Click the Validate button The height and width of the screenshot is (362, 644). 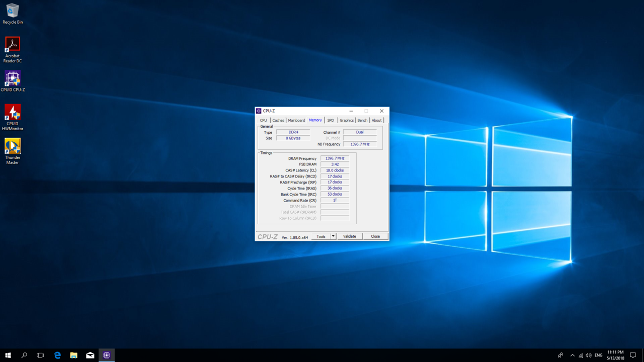(x=350, y=236)
